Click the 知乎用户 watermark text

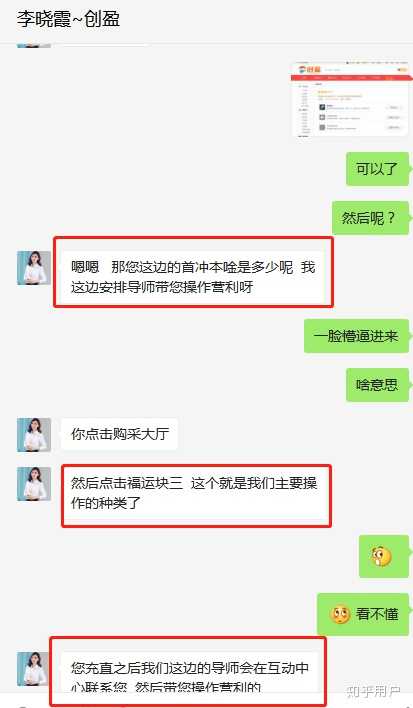(x=373, y=691)
